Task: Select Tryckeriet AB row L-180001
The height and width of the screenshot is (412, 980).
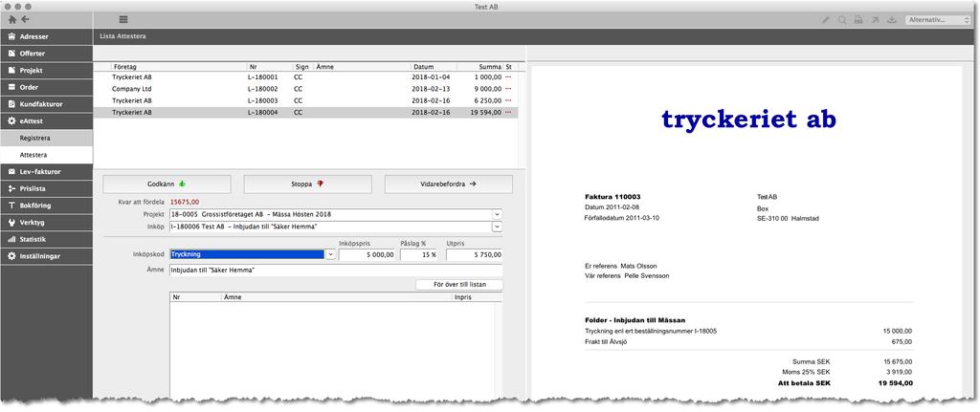Action: tap(305, 77)
